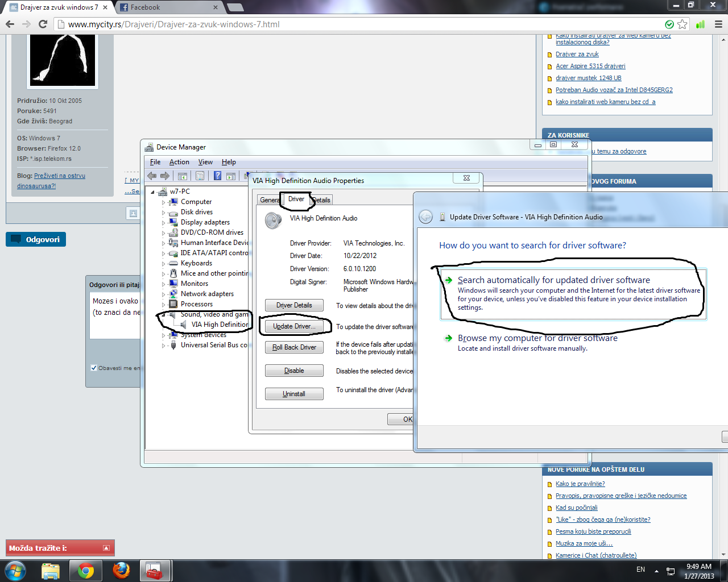Toggle the Show/Hide Console Tree toolbar icon

point(183,176)
